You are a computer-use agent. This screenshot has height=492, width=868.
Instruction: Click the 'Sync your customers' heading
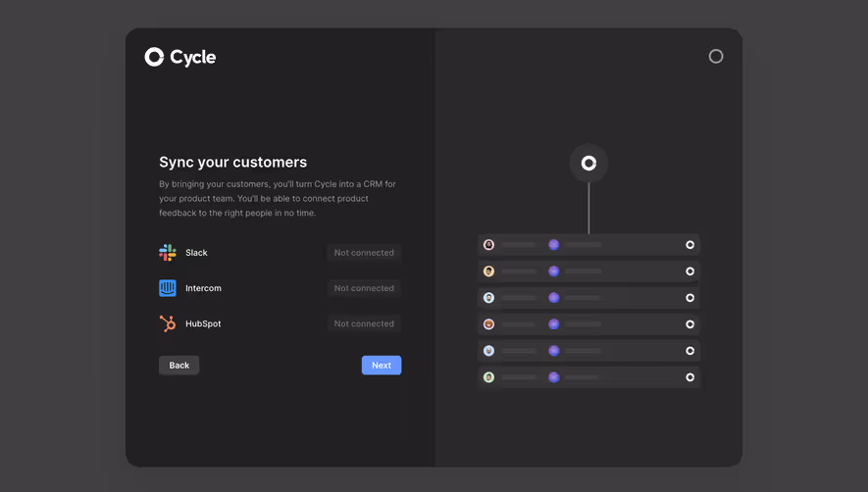click(233, 162)
